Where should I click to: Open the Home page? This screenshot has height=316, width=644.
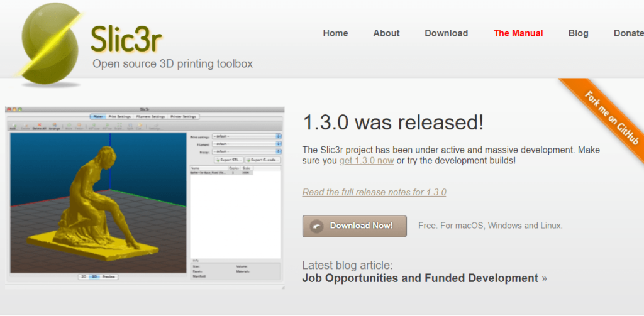click(335, 33)
